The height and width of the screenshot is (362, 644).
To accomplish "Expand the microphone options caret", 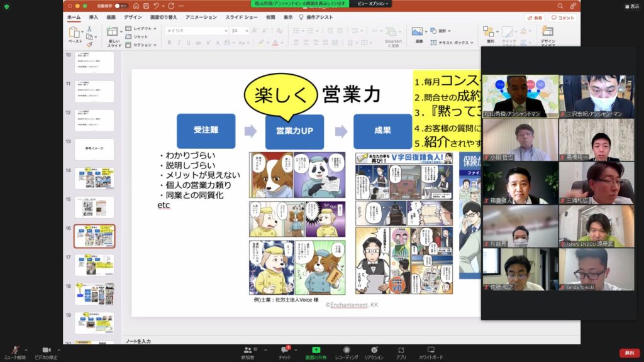I will click(x=26, y=350).
